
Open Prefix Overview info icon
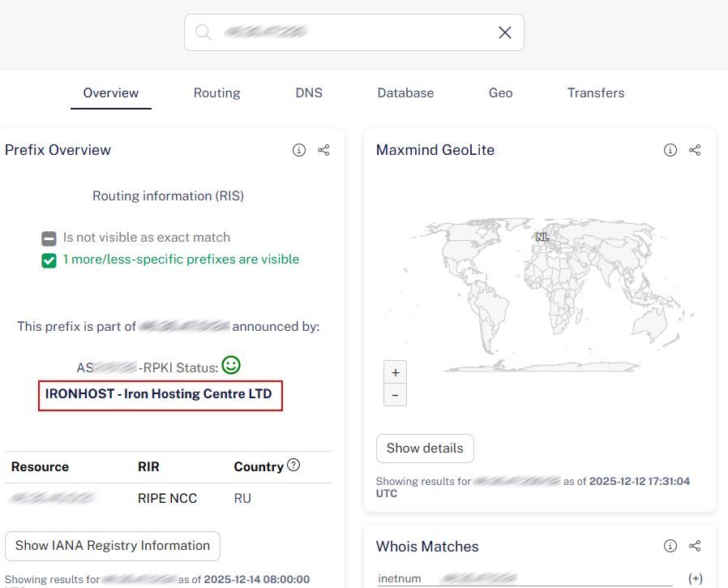[299, 150]
